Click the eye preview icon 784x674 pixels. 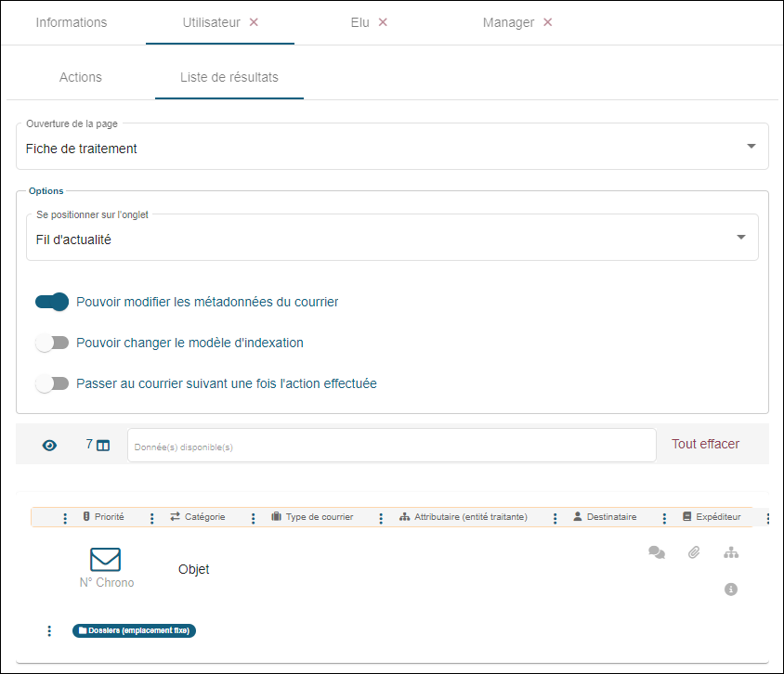[x=49, y=446]
